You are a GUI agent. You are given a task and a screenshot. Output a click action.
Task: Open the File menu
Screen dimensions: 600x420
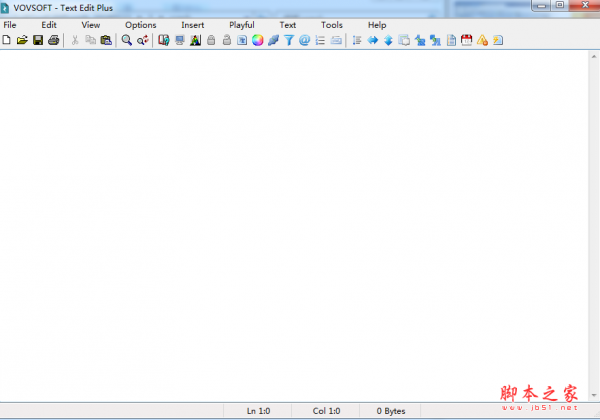[10, 25]
